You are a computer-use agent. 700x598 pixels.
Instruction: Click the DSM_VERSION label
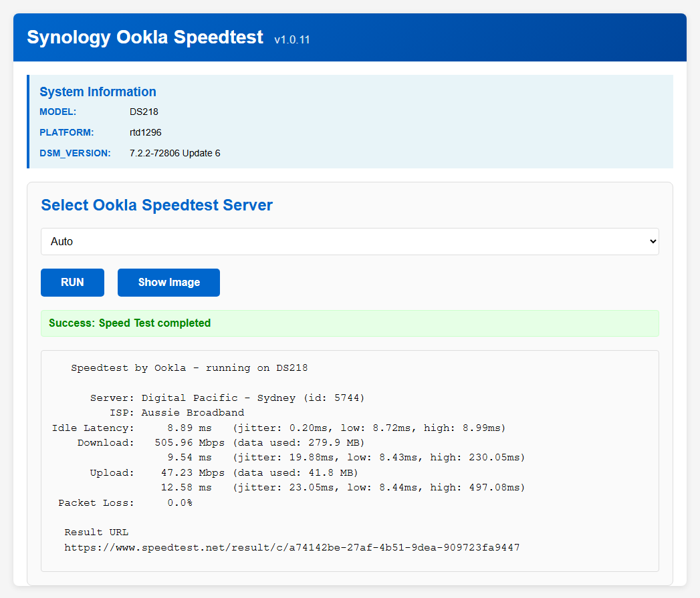coord(75,154)
